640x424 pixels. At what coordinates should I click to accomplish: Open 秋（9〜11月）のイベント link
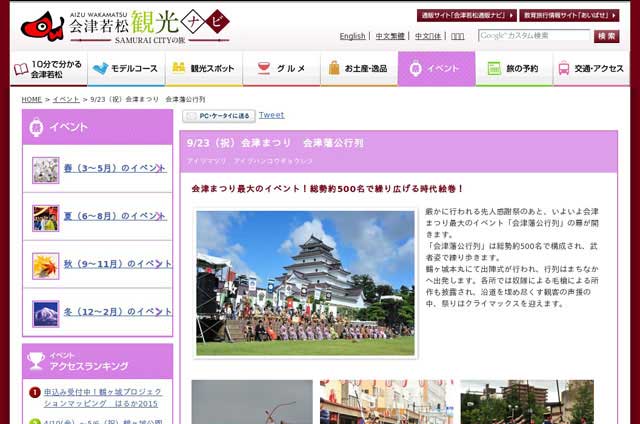(118, 264)
